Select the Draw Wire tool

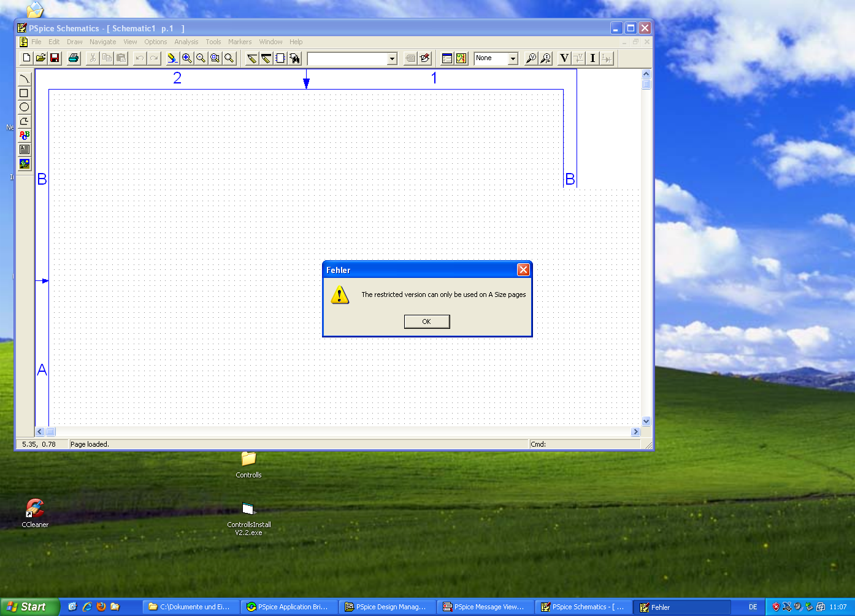point(252,58)
